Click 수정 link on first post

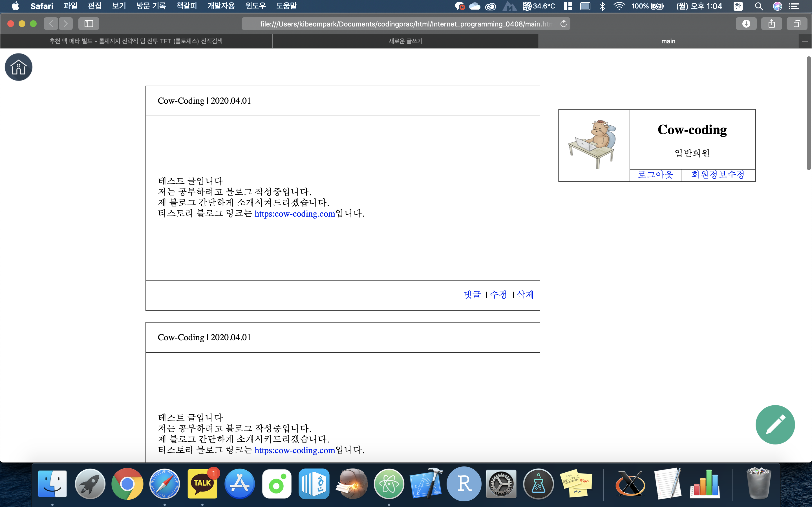(x=498, y=295)
